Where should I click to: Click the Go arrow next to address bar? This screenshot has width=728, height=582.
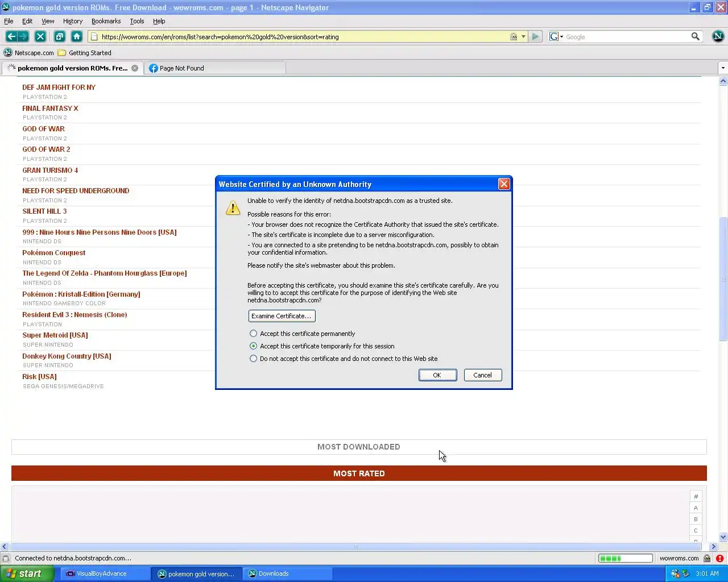[x=535, y=36]
